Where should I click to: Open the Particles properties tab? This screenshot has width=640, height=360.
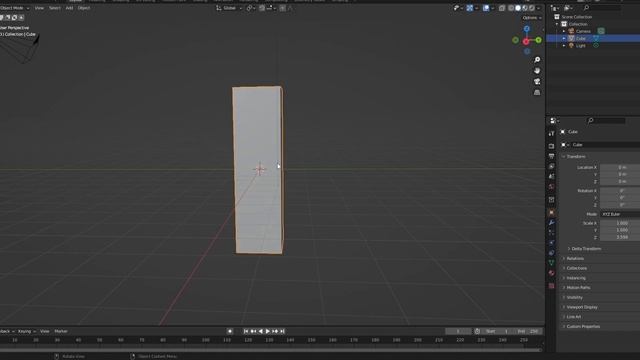pos(551,233)
